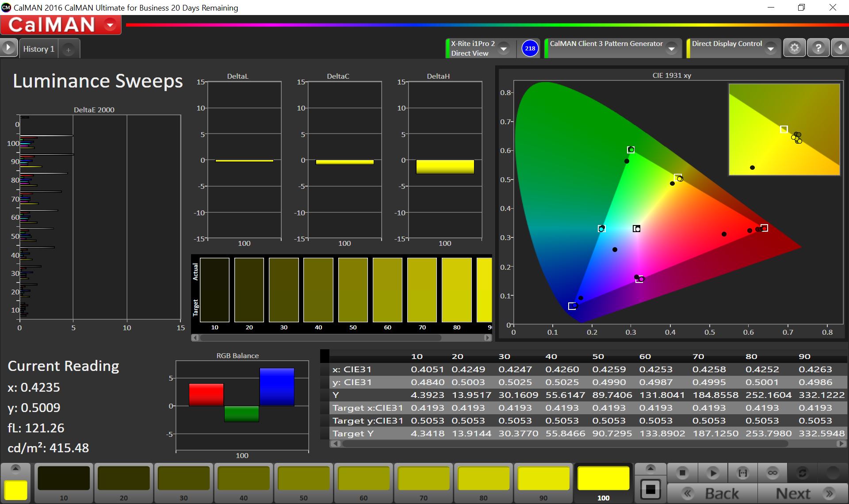Open the settings gear icon
Screen dimensions: 849x504
[x=795, y=48]
